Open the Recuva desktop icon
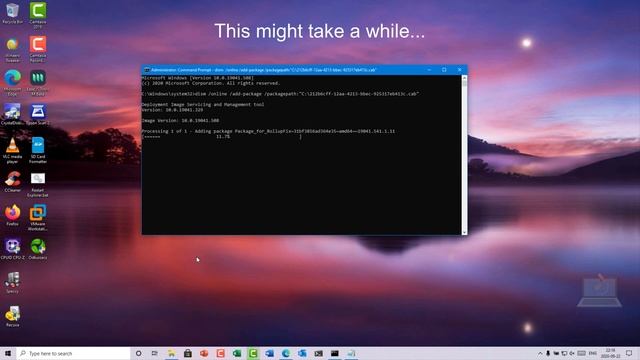 coord(12,316)
